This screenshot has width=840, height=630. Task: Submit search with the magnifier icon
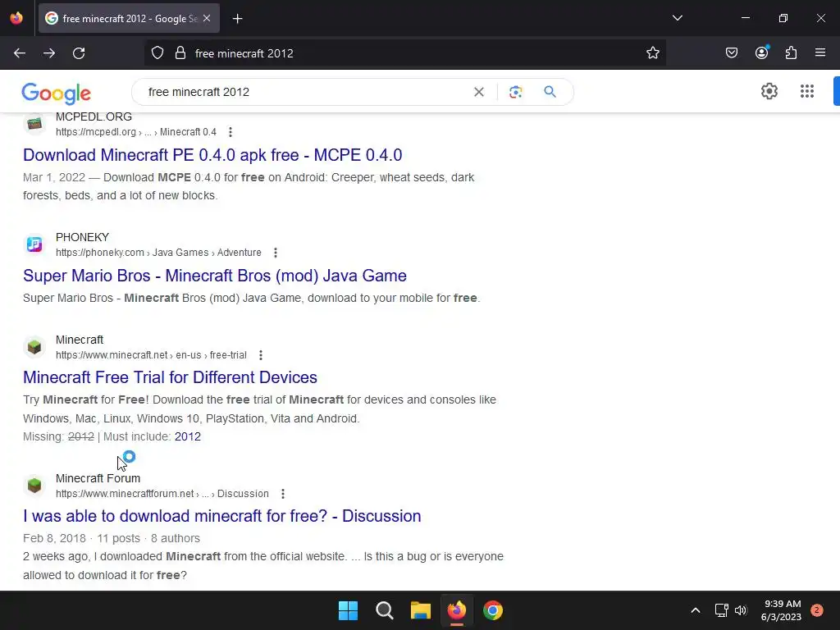pyautogui.click(x=550, y=92)
